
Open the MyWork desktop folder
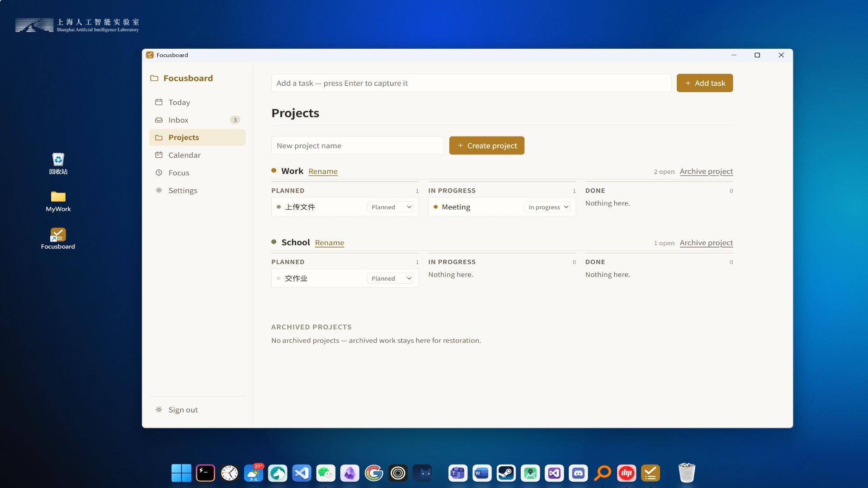tap(58, 201)
